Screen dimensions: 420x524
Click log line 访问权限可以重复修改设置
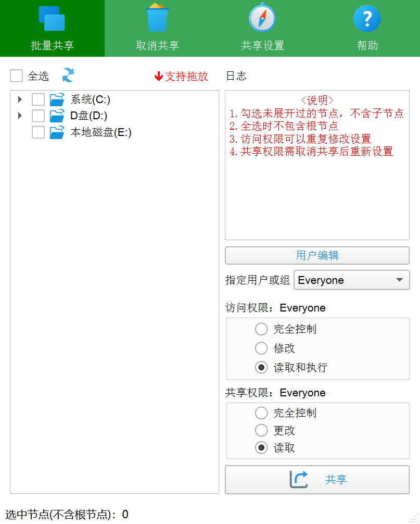pyautogui.click(x=300, y=139)
